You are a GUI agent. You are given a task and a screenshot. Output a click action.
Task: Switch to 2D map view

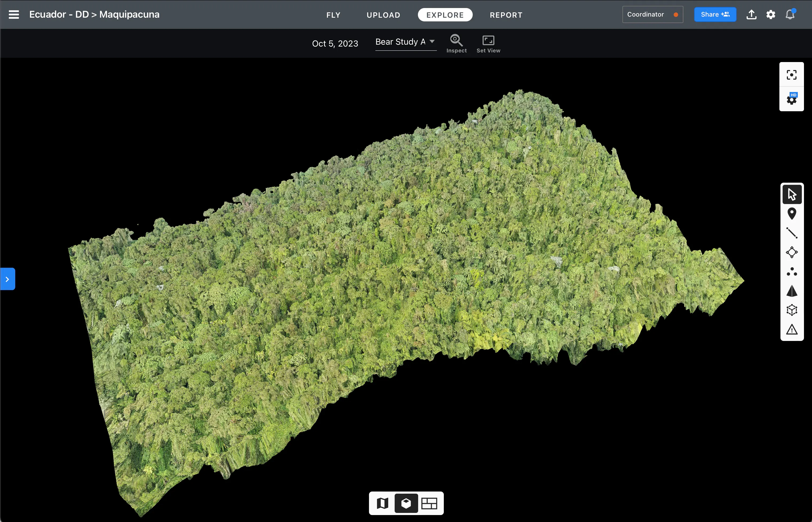click(x=382, y=503)
